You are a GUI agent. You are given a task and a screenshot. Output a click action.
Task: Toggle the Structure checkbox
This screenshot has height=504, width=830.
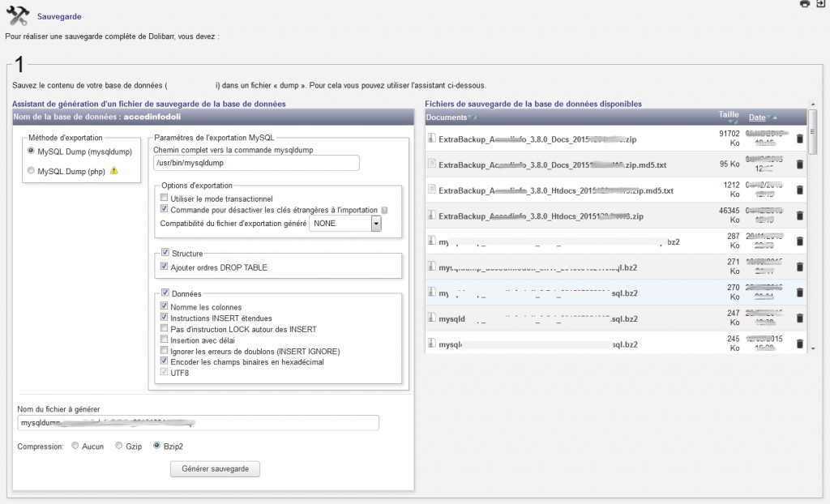tap(165, 252)
